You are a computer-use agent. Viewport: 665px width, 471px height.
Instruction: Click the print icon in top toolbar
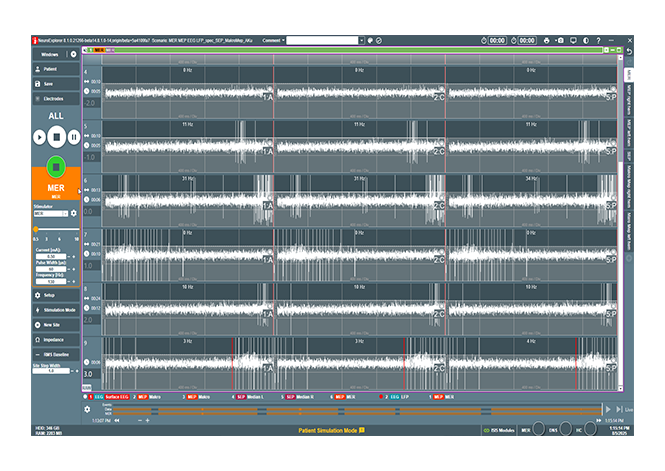(x=546, y=40)
